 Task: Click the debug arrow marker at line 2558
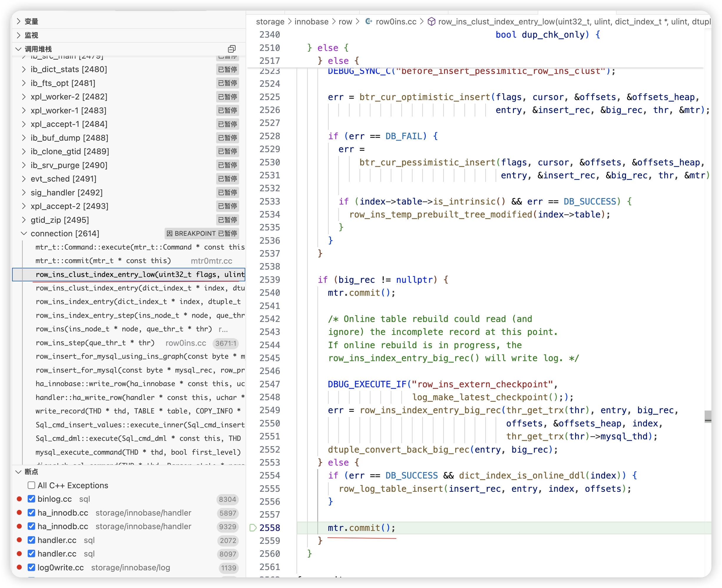click(x=253, y=527)
